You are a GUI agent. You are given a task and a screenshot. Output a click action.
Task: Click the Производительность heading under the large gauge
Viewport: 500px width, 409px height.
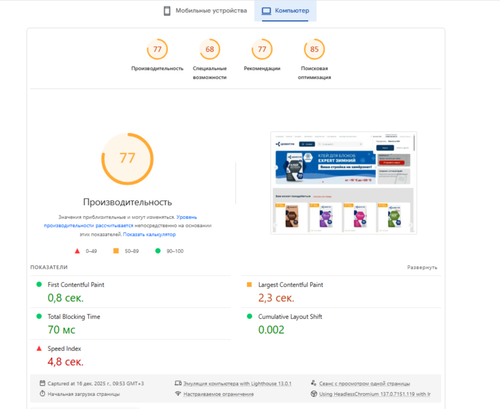[x=128, y=202]
